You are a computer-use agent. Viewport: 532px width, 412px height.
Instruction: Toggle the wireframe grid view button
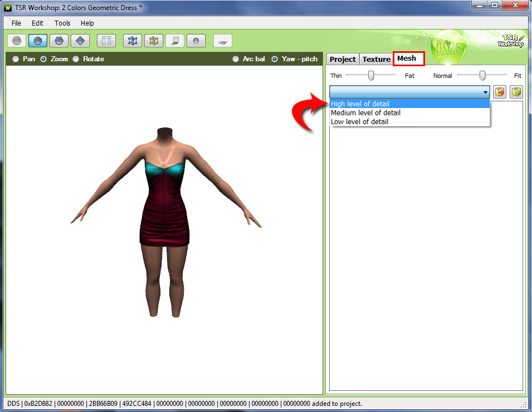click(x=106, y=41)
